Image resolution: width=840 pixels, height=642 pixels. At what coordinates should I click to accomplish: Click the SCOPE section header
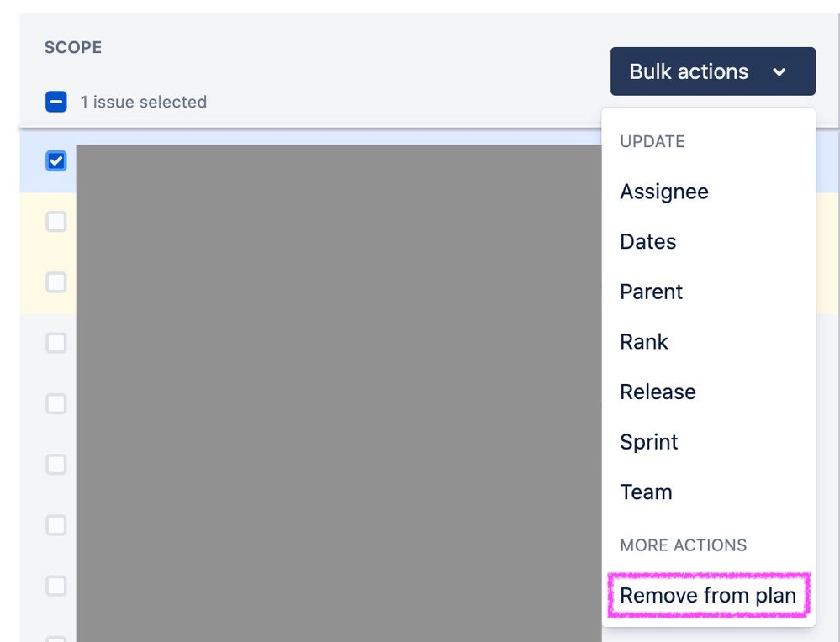(x=73, y=48)
